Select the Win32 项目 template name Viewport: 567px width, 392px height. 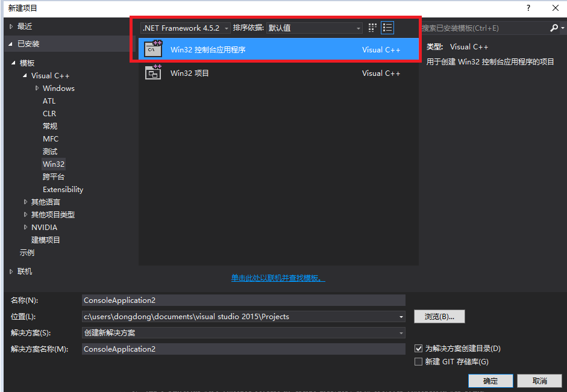(189, 73)
